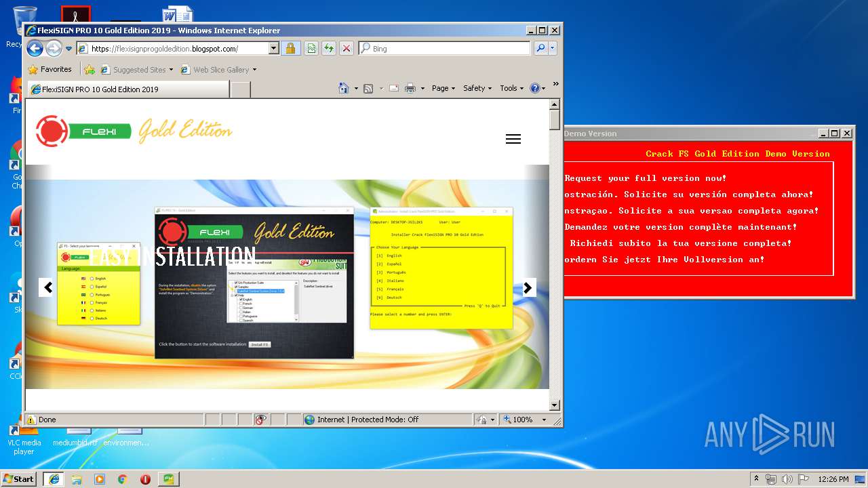Viewport: 868px width, 488px height.
Task: Show more command bar items chevron
Action: (x=556, y=84)
